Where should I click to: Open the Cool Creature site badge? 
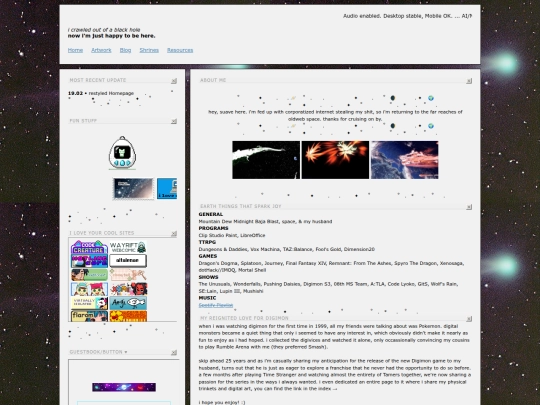(x=89, y=247)
